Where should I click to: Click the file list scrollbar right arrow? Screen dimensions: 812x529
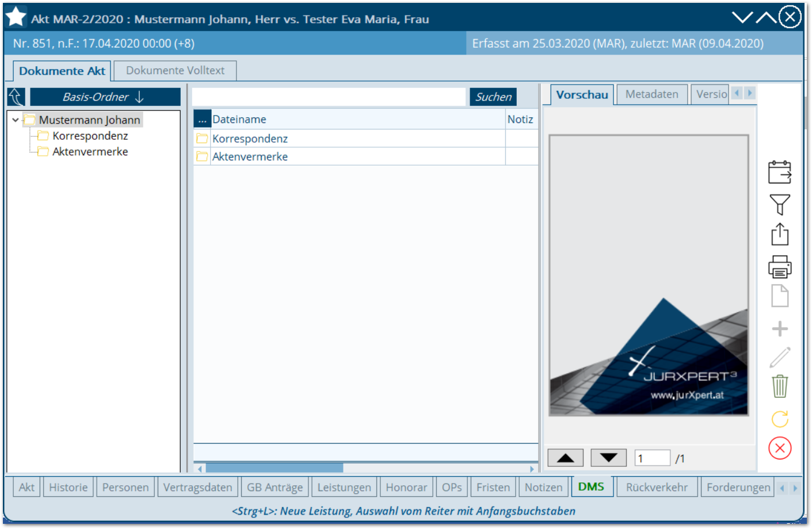pos(532,469)
